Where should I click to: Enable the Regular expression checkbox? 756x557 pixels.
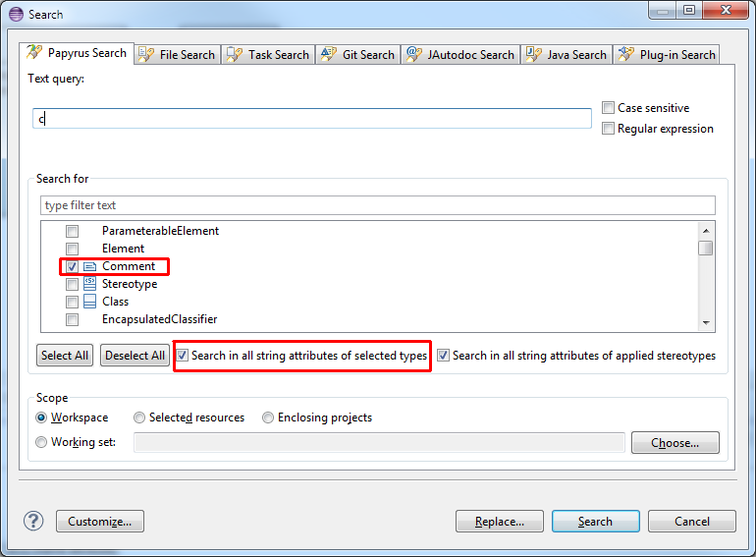point(608,129)
